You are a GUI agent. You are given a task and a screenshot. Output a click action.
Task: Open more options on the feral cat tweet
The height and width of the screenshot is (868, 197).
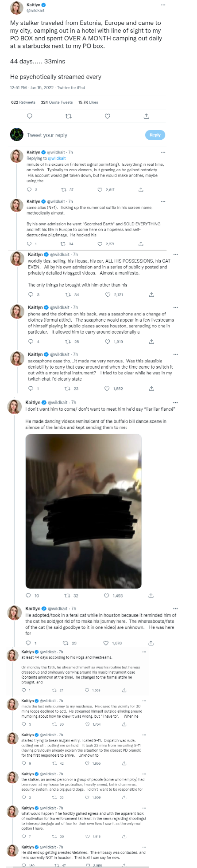pyautogui.click(x=175, y=609)
